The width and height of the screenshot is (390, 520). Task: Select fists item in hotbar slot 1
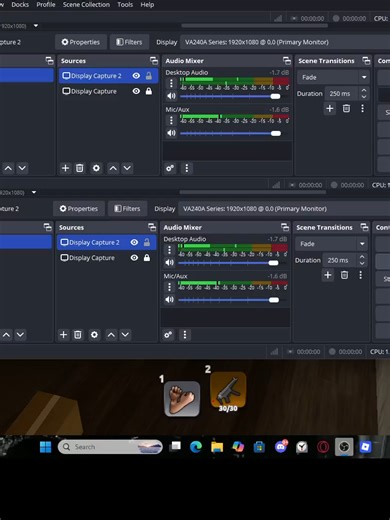click(182, 399)
